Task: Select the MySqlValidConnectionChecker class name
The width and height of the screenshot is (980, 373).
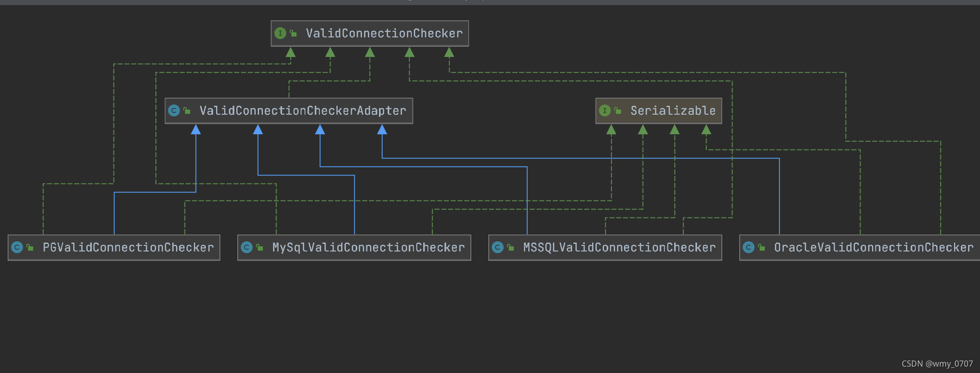Action: click(368, 247)
